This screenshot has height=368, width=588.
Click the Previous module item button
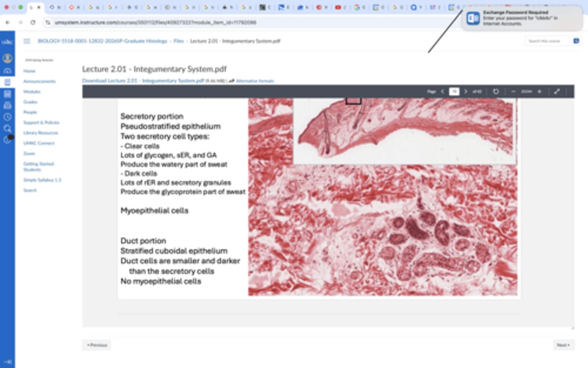pos(97,345)
